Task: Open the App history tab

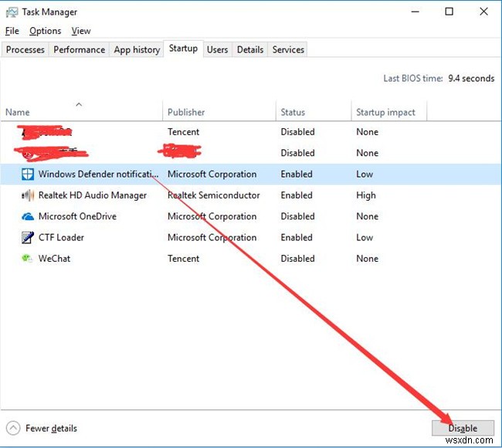Action: coord(137,49)
